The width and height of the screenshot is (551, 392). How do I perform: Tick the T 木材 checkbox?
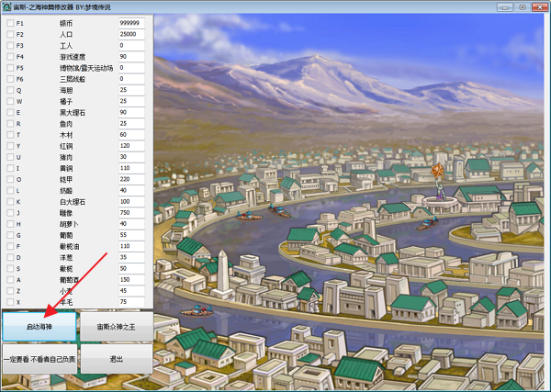click(10, 135)
